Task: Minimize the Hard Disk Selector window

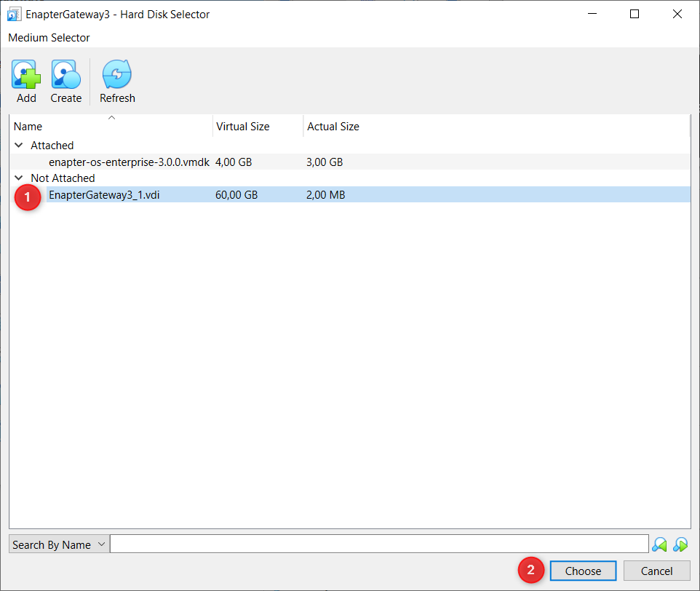Action: pyautogui.click(x=592, y=13)
